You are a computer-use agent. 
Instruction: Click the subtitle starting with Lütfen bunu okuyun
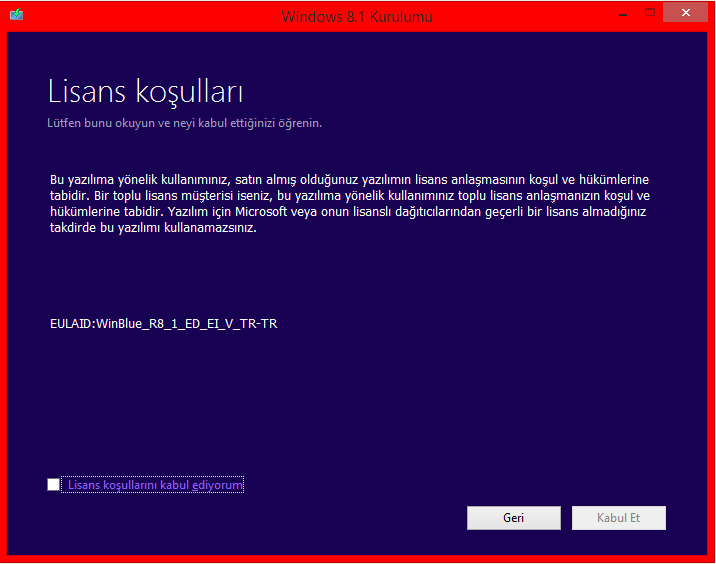click(184, 123)
